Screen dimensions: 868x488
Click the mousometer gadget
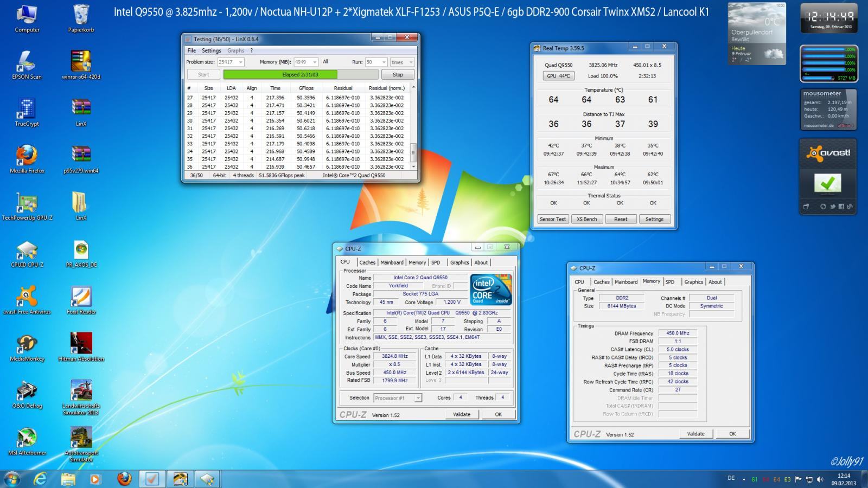829,110
